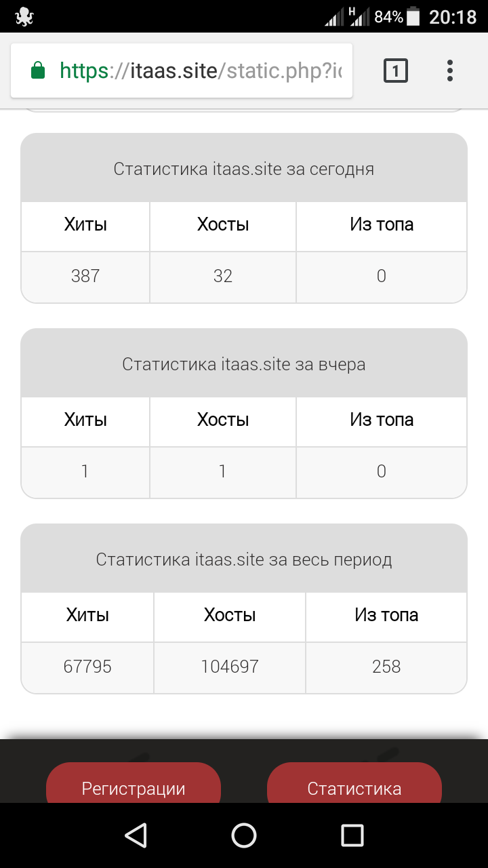The width and height of the screenshot is (488, 868).
Task: Open the Chrome tab switcher
Action: (396, 71)
